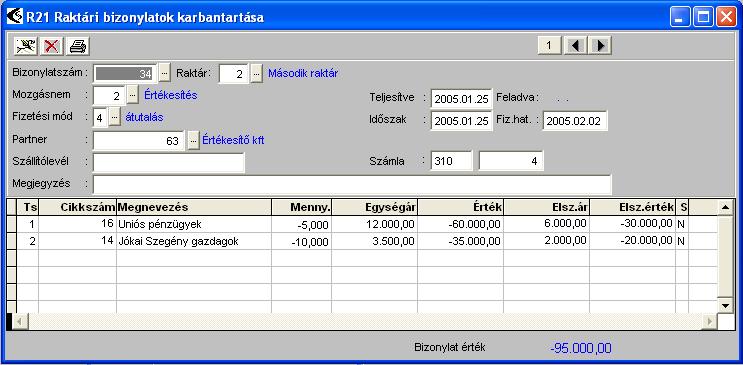Open the Mozgásnem lookup button

pyautogui.click(x=133, y=95)
